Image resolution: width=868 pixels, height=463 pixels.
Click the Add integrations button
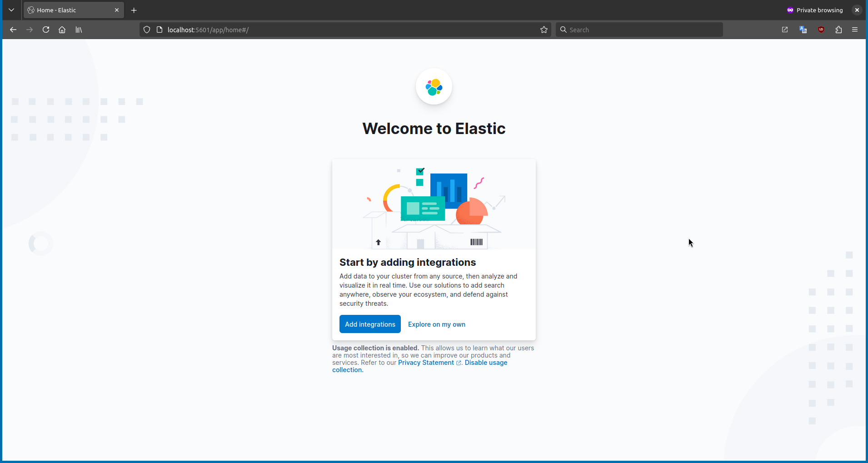pyautogui.click(x=370, y=324)
